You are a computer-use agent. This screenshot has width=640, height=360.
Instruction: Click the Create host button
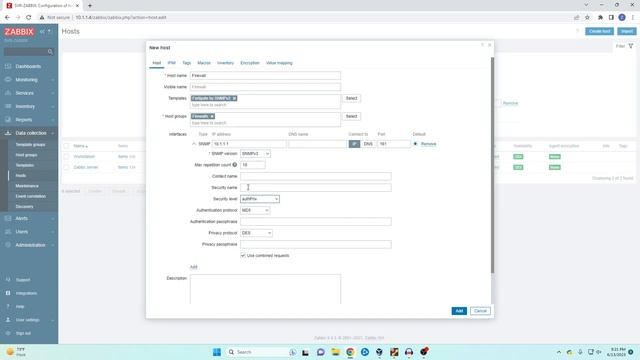click(599, 31)
